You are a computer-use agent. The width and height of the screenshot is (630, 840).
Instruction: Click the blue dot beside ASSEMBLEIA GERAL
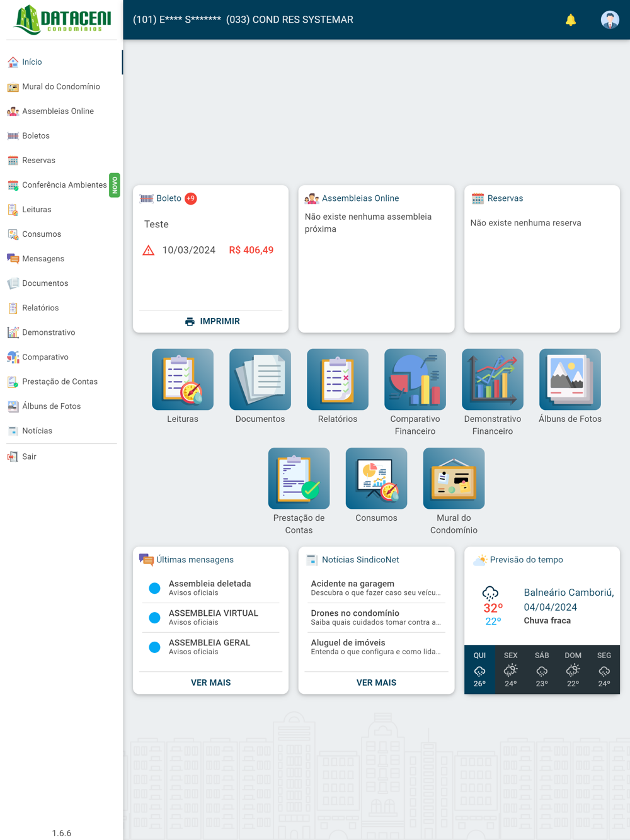[154, 647]
